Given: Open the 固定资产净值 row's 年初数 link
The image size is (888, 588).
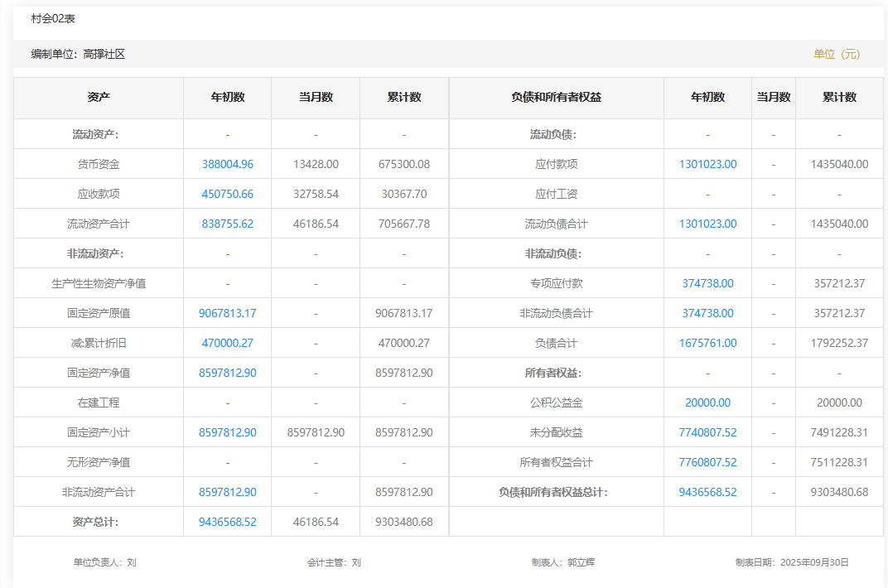Looking at the screenshot, I should 228,373.
